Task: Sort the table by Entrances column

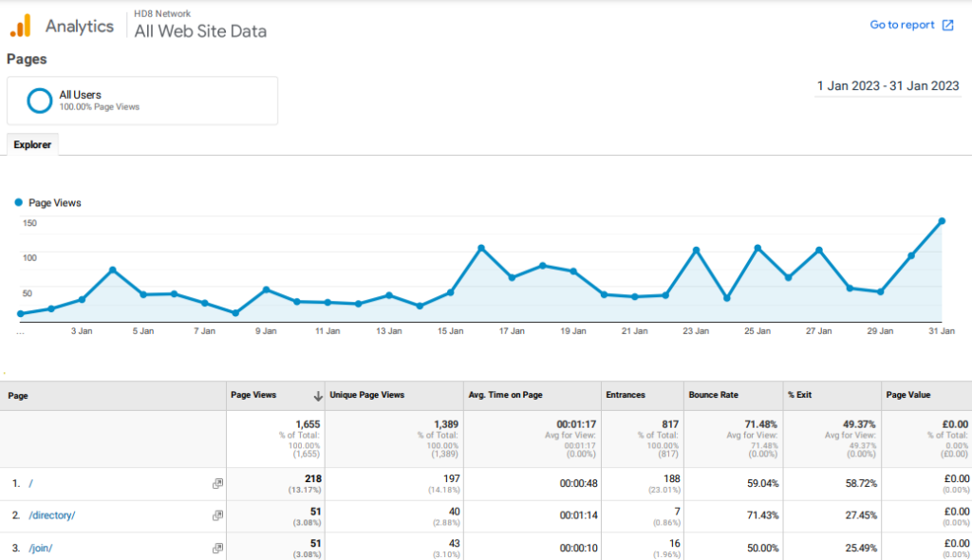Action: tap(624, 395)
